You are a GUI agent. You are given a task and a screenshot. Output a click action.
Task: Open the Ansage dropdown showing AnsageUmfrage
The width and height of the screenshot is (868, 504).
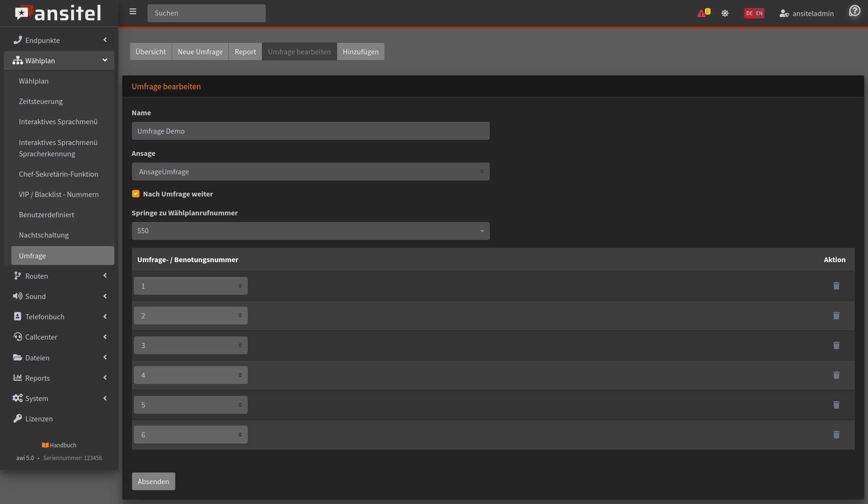[x=310, y=171]
